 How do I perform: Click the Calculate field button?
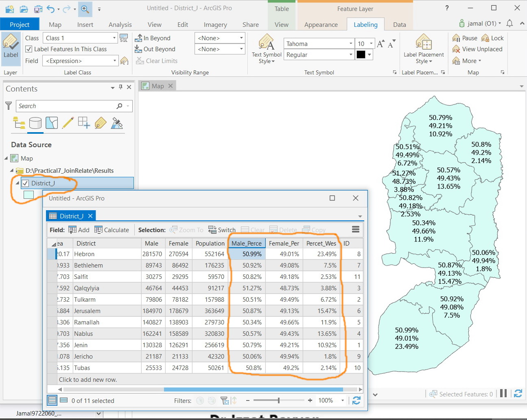tap(112, 230)
